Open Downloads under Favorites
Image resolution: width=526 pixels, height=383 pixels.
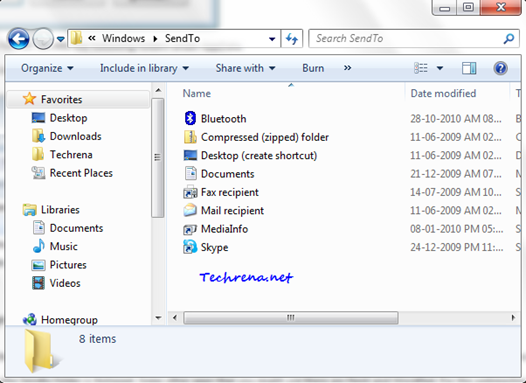click(x=75, y=136)
